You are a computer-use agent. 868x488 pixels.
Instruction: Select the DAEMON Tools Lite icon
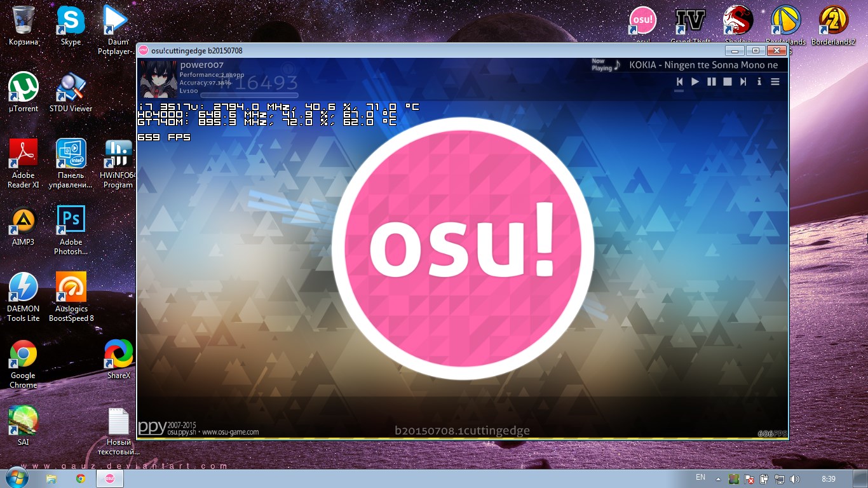click(24, 297)
